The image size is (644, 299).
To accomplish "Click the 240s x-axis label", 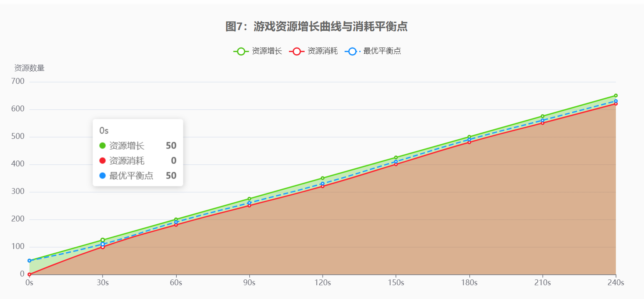I will point(616,283).
